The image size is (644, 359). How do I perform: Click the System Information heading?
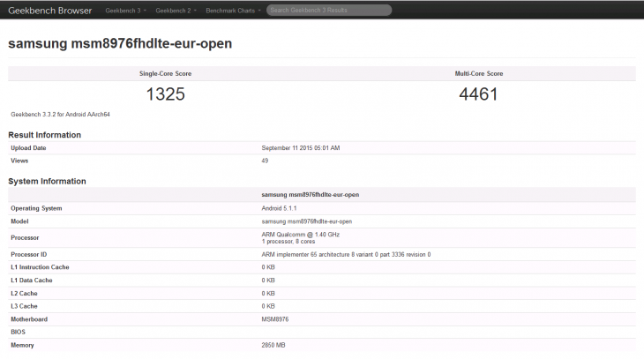click(47, 181)
